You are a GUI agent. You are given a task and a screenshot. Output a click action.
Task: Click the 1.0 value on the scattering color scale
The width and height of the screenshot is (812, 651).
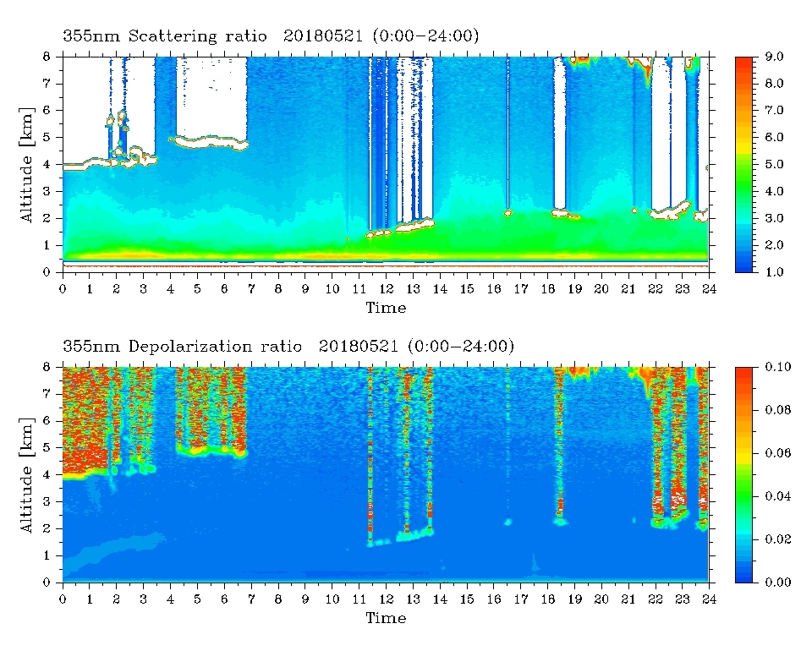(774, 271)
